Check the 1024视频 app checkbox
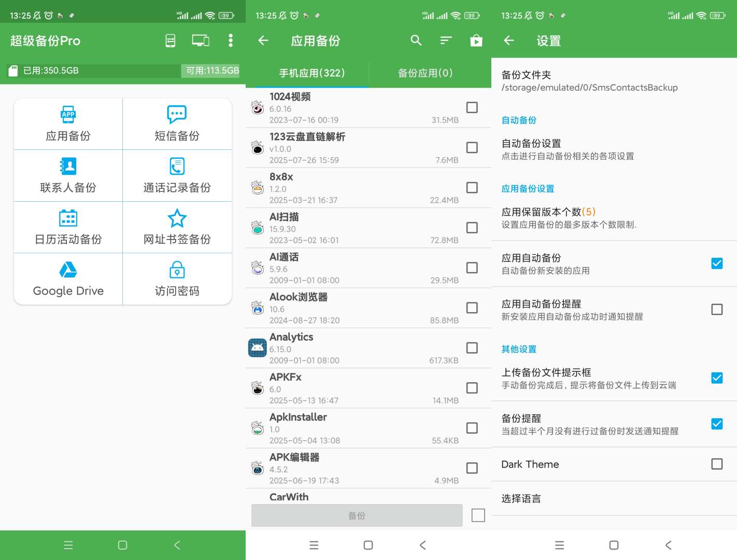This screenshot has width=737, height=560. [x=472, y=107]
